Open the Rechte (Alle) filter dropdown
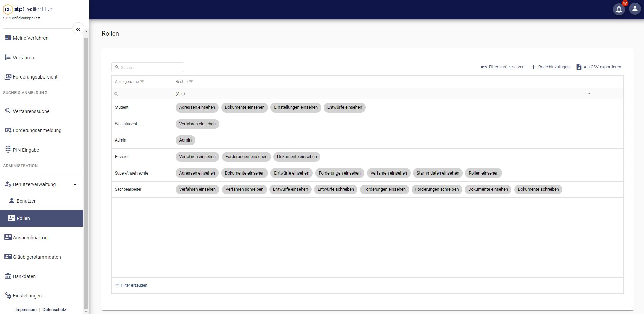The height and width of the screenshot is (314, 644). 589,94
